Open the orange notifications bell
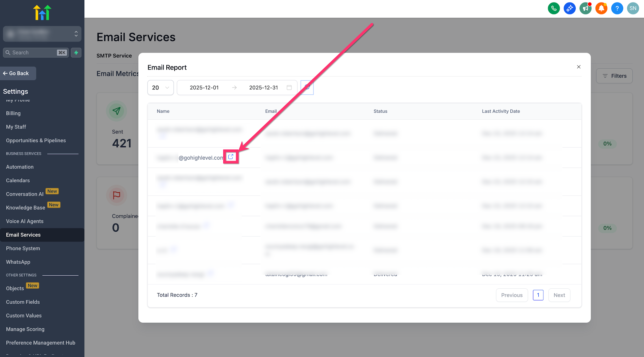 tap(601, 8)
